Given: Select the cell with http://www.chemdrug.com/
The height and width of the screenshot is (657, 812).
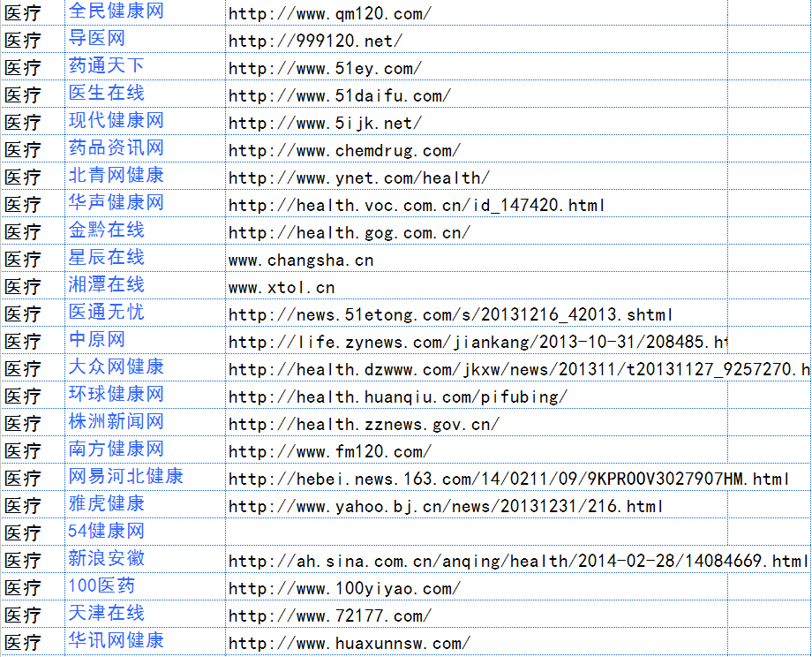Looking at the screenshot, I should (477, 149).
